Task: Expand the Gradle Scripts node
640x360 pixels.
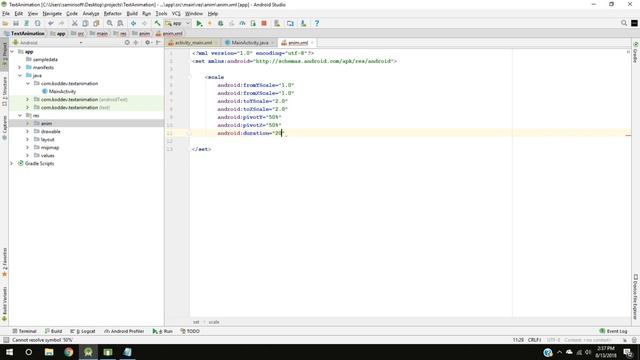Action: click(12, 164)
